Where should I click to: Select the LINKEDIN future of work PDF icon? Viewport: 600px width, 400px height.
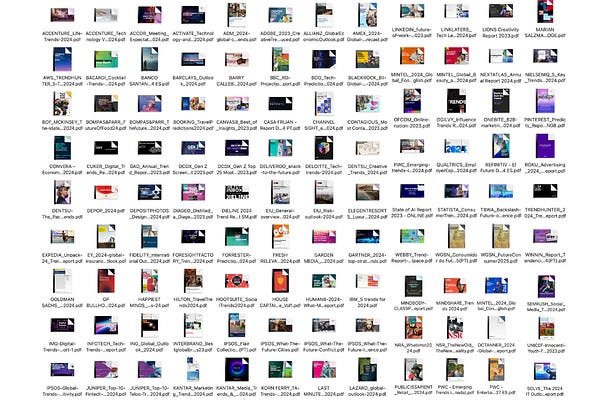tap(412, 11)
